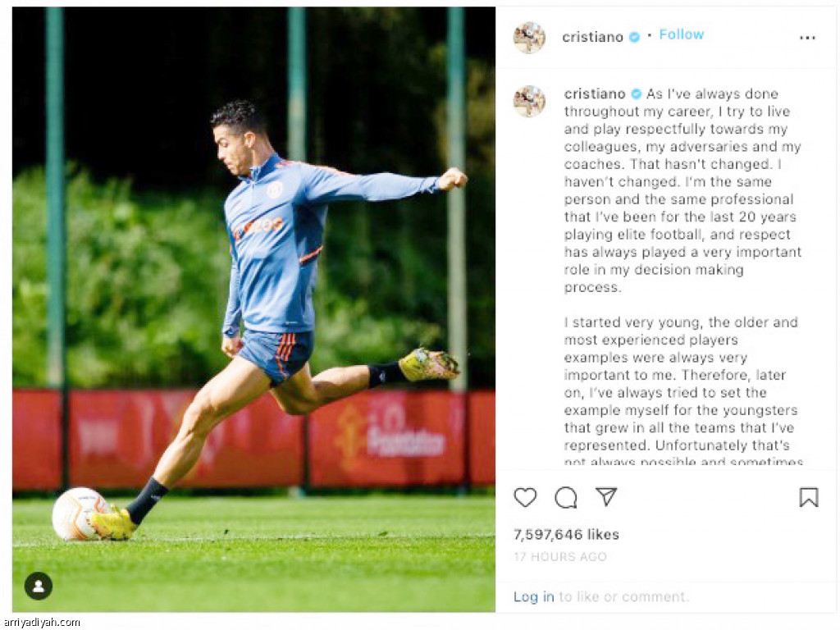Image resolution: width=840 pixels, height=630 pixels.
Task: Save the post using the bookmark icon
Action: (x=809, y=497)
